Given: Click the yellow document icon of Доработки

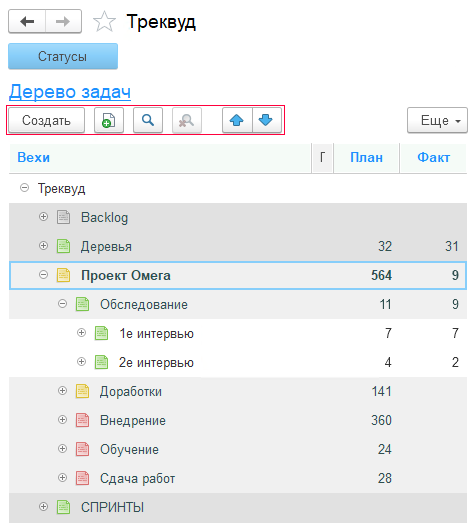Looking at the screenshot, I should tap(82, 391).
